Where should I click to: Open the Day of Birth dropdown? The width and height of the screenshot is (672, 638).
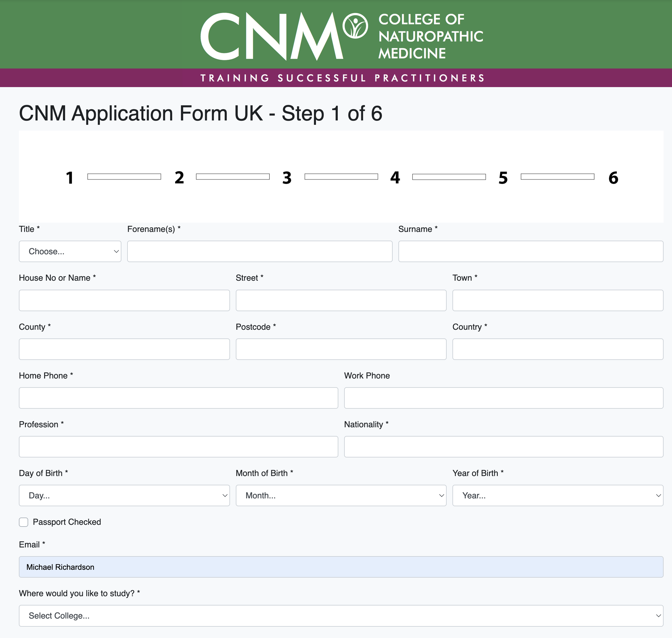tap(124, 495)
